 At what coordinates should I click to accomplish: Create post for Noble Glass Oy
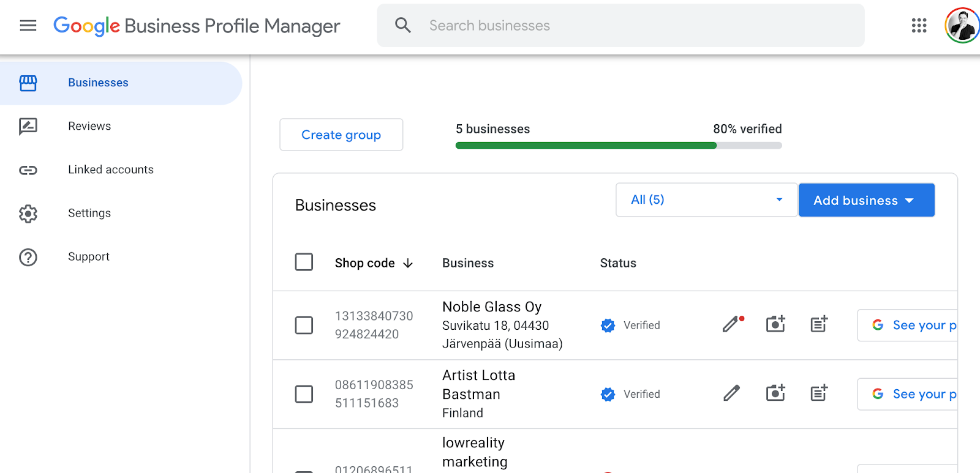[x=819, y=324]
